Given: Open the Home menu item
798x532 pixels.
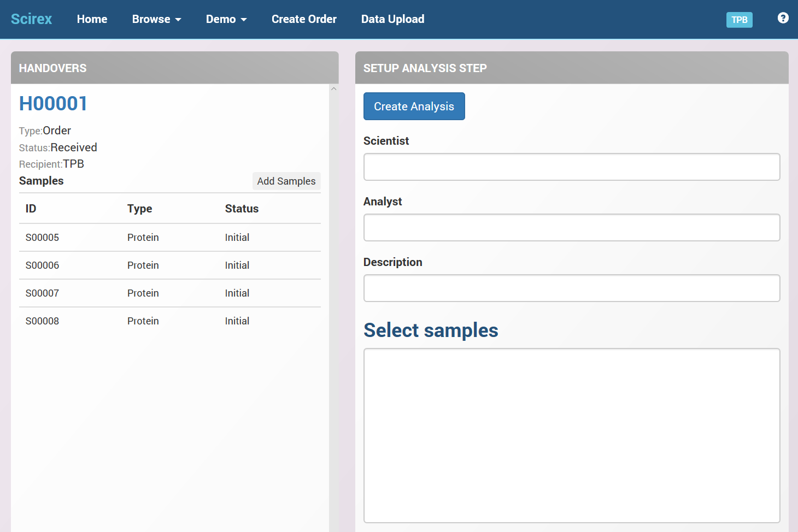Looking at the screenshot, I should (92, 19).
